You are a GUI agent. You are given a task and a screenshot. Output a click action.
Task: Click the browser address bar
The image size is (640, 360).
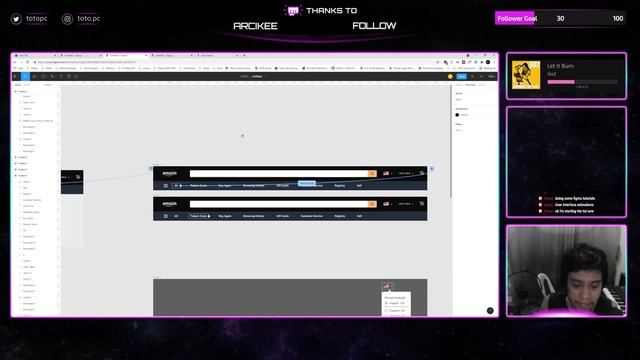(x=233, y=62)
